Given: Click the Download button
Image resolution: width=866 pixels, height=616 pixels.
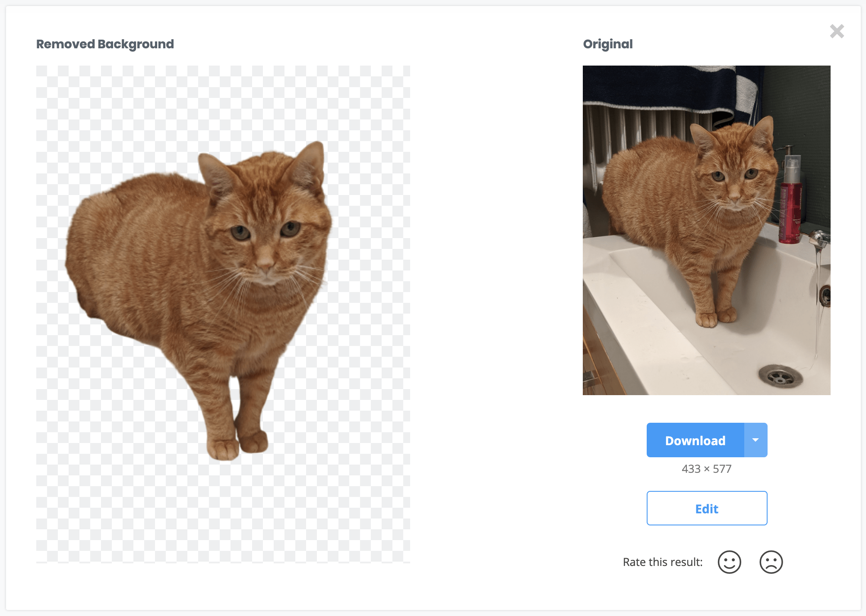Looking at the screenshot, I should pos(695,440).
